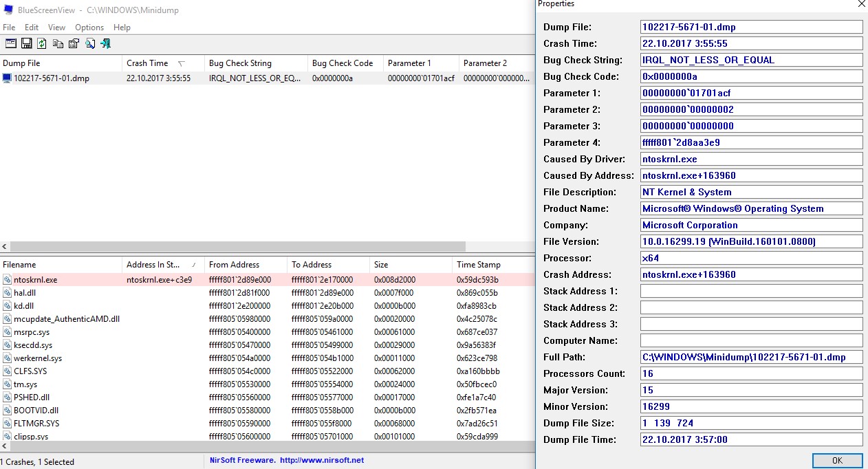Sort by Bug Check String column header
Screen dimensions: 868x469
[257, 63]
